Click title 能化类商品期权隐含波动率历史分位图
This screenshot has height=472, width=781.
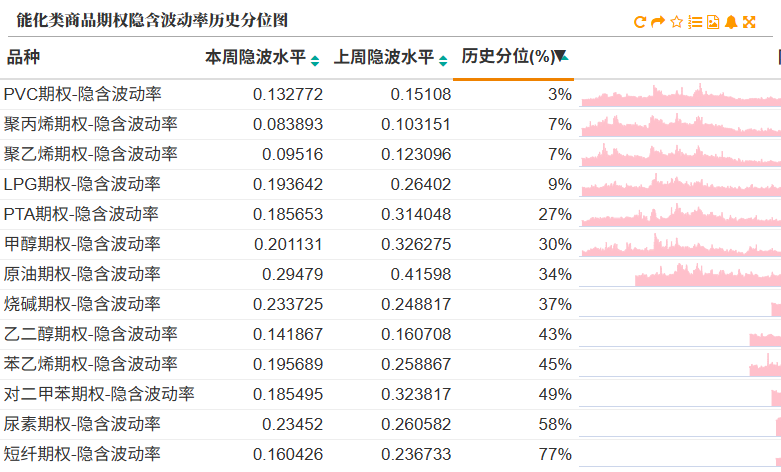(152, 20)
